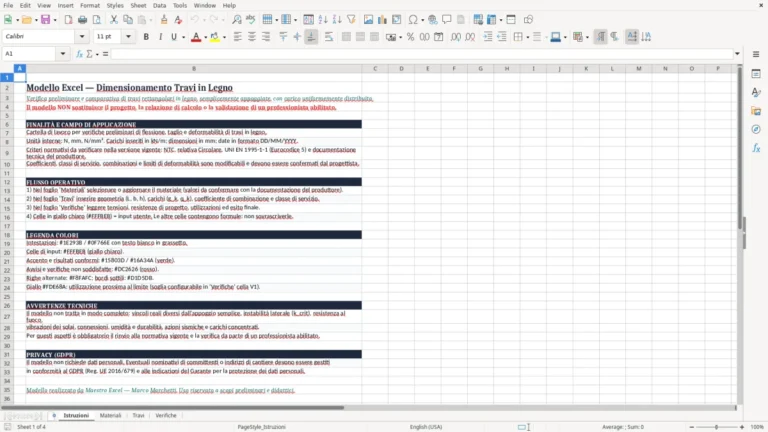Screen dimensions: 768x432
Task: Open the Tools menu
Action: (x=180, y=5)
